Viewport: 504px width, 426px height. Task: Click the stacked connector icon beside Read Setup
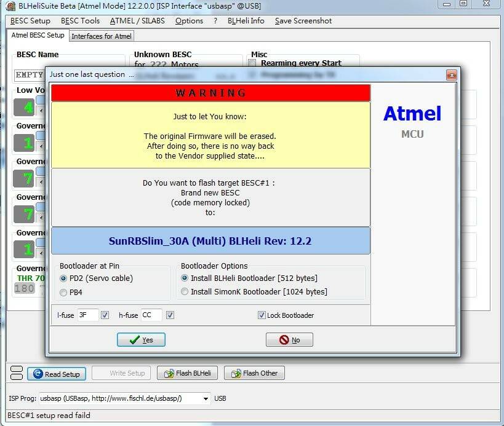click(17, 373)
